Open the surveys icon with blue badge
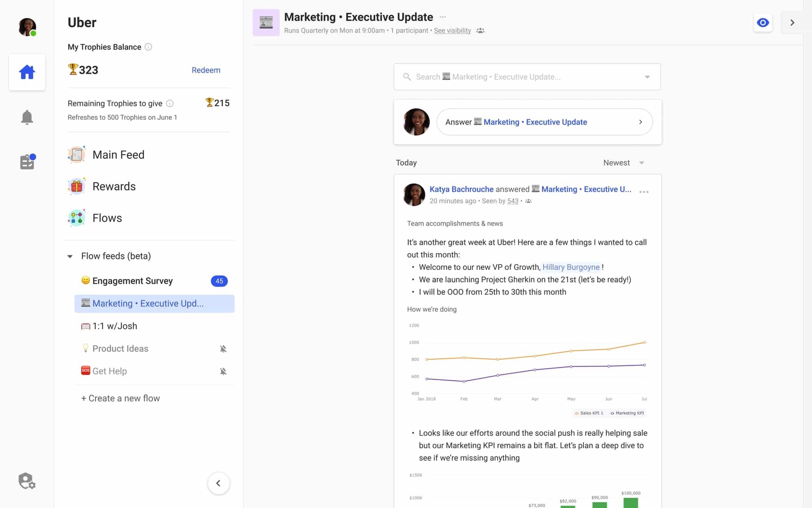The width and height of the screenshot is (812, 508). point(27,161)
